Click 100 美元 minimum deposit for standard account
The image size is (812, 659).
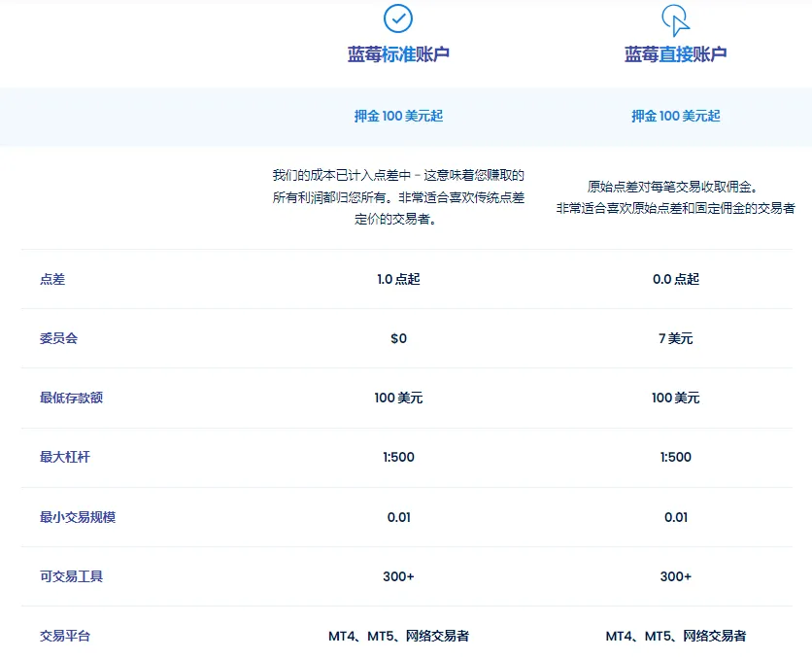pos(398,398)
